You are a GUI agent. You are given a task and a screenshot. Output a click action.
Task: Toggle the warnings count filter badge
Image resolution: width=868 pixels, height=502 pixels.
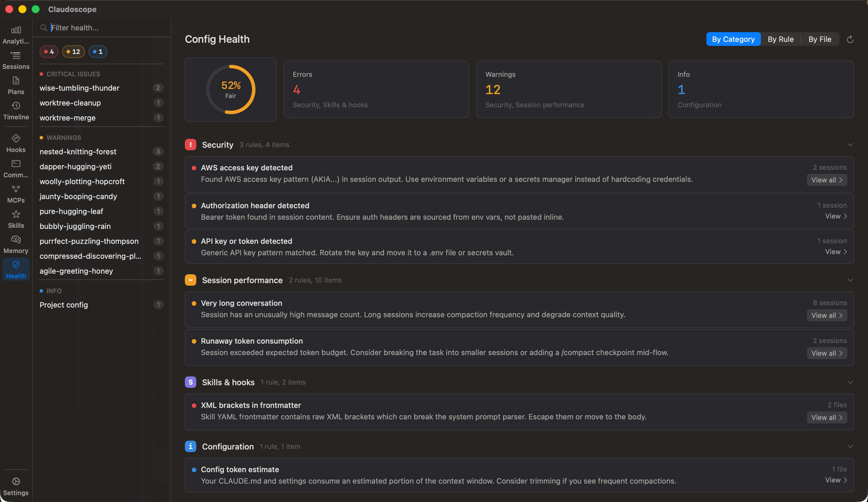(x=73, y=51)
